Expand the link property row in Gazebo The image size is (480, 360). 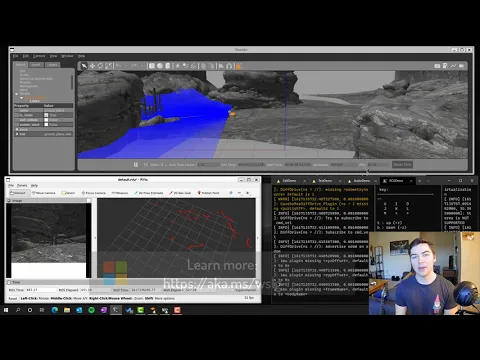click(17, 134)
